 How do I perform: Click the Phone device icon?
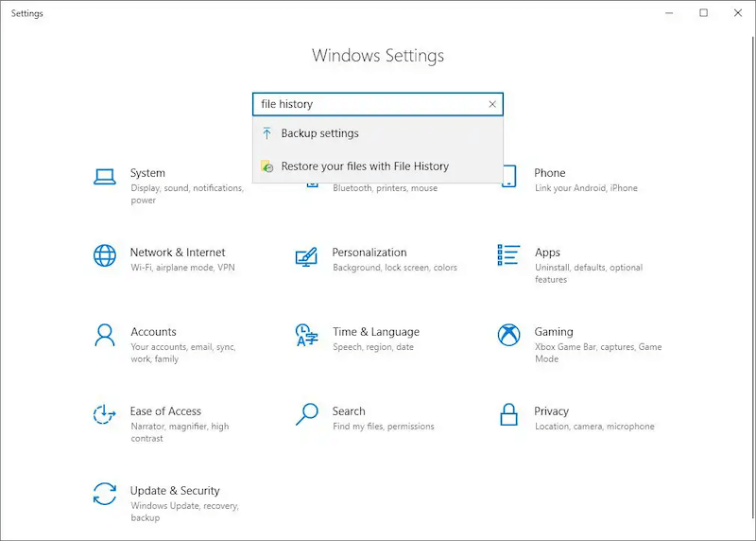point(508,176)
